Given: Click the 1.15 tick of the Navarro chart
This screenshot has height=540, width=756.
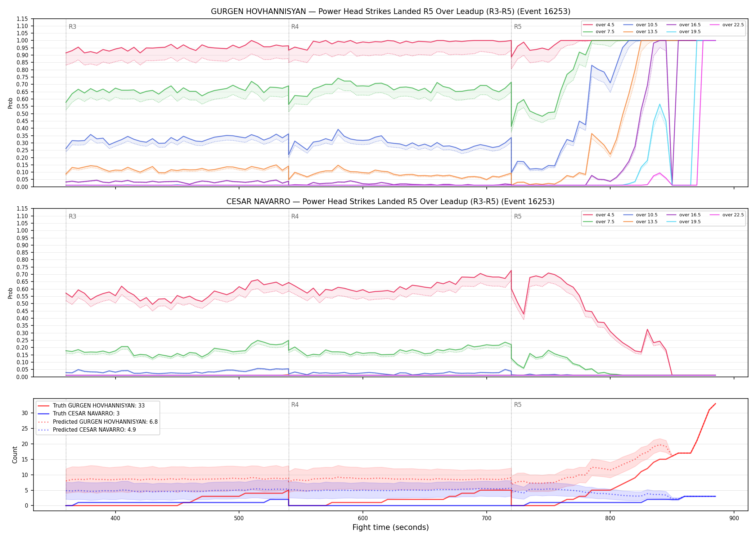Looking at the screenshot, I should 22,209.
